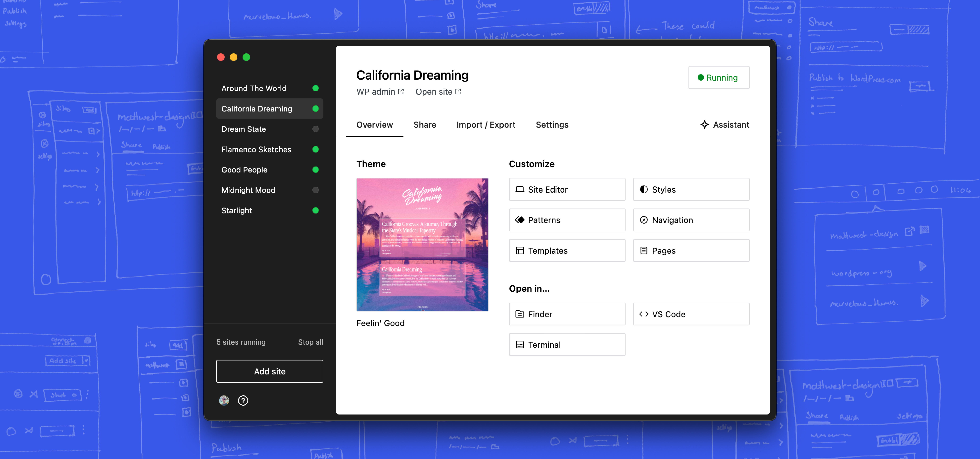Open Pages customization
This screenshot has width=980, height=459.
(691, 251)
